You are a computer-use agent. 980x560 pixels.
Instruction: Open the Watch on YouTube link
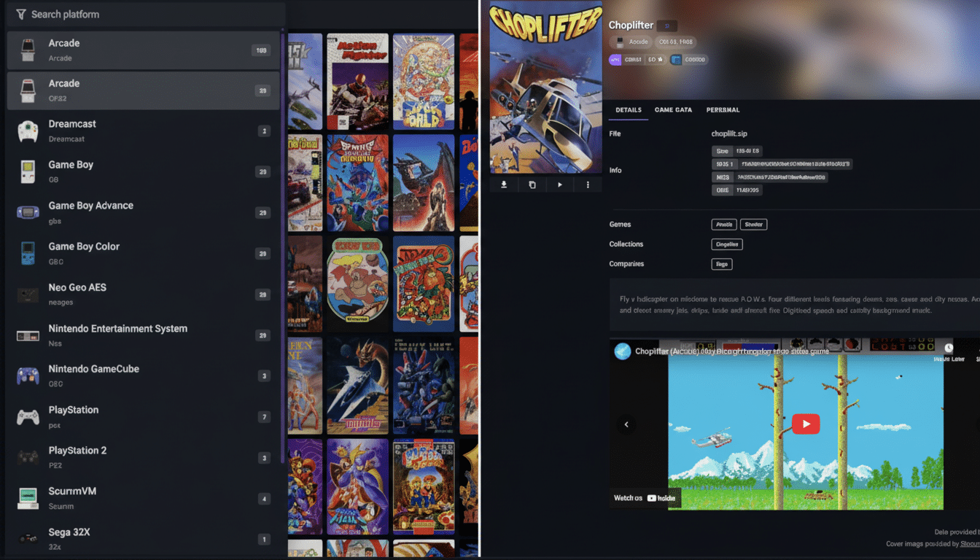click(645, 498)
